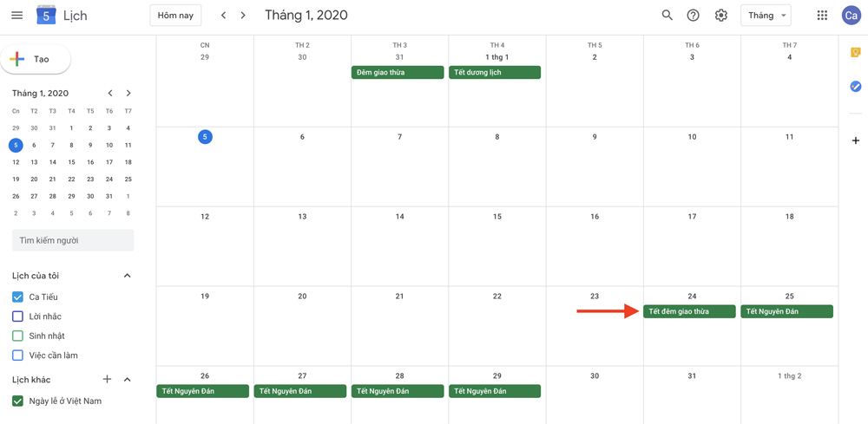The width and height of the screenshot is (868, 424).
Task: Click the plus icon to get add-ons
Action: [855, 140]
